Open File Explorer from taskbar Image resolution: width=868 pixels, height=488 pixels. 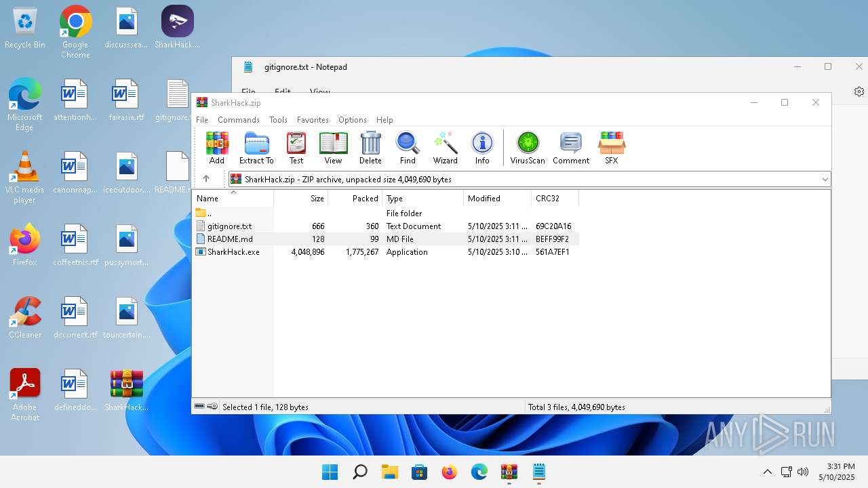[390, 472]
